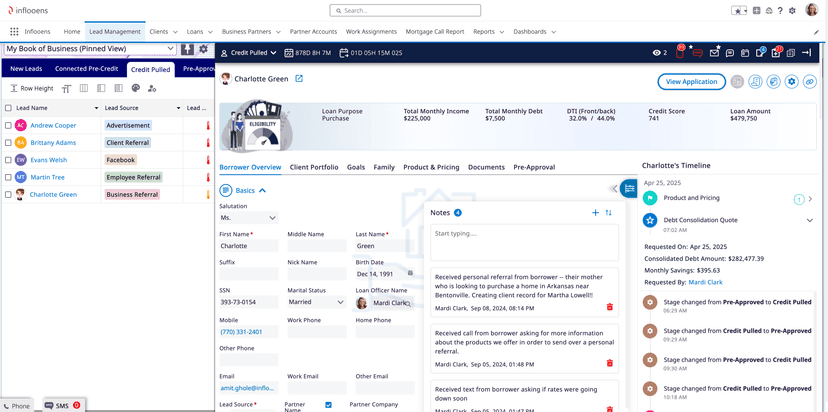Image resolution: width=828 pixels, height=412 pixels.
Task: Expand My Book of Business view selector
Action: tap(171, 49)
